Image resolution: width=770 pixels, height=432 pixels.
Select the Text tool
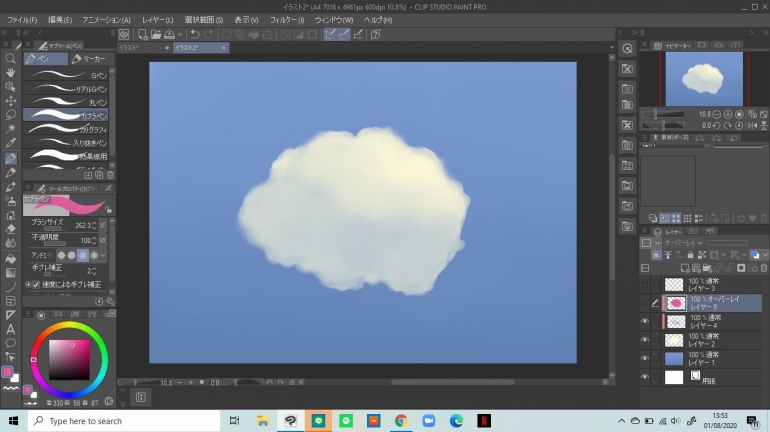10,329
